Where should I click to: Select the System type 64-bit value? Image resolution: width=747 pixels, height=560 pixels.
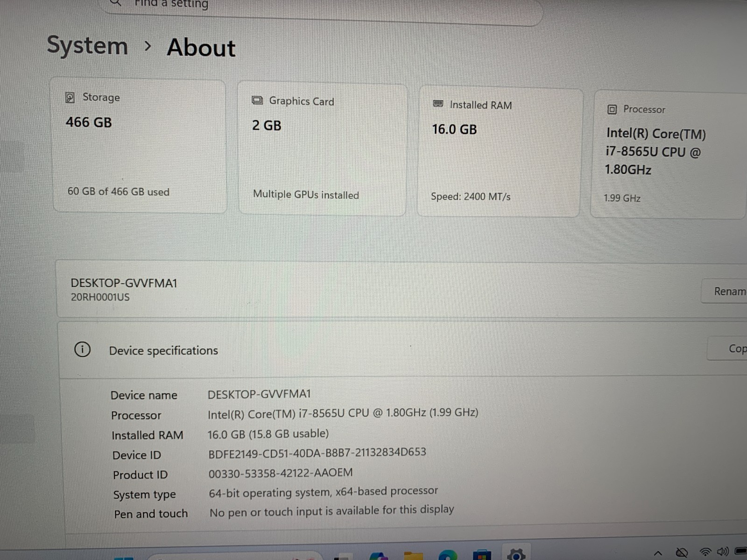[324, 492]
